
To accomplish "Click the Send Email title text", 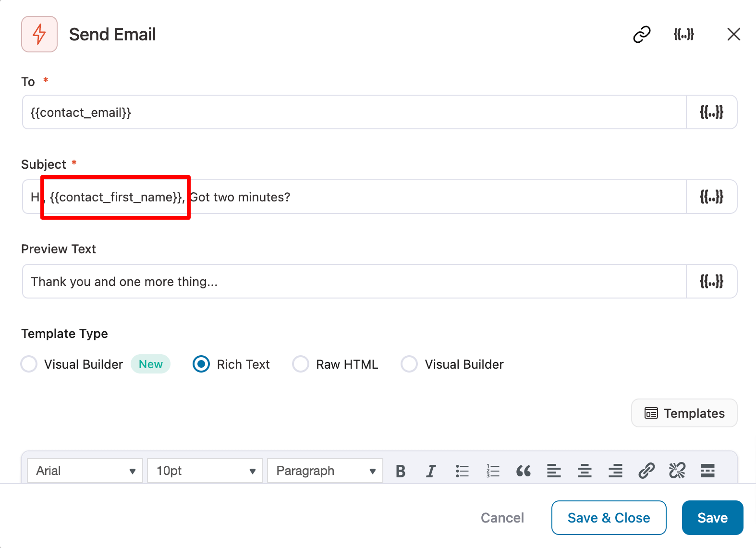I will (112, 35).
